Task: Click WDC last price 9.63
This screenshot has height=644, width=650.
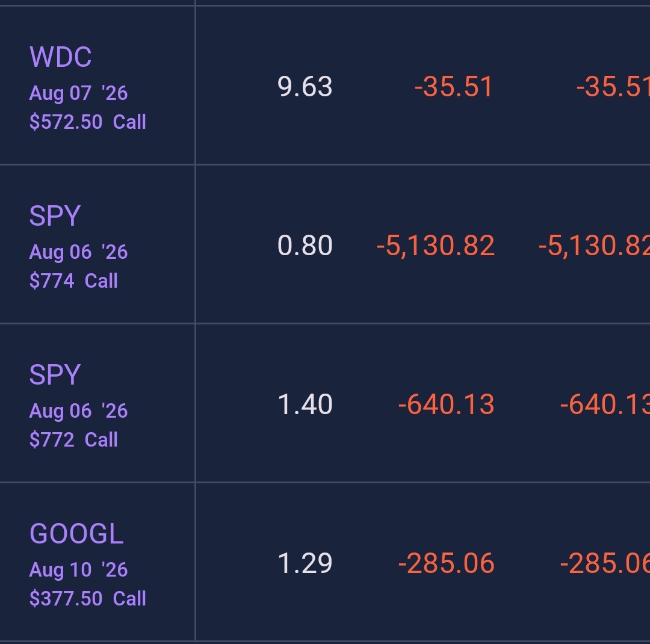Action: [x=305, y=87]
